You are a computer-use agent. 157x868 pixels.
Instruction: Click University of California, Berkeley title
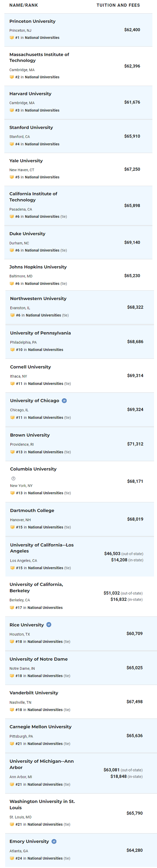[x=36, y=588]
